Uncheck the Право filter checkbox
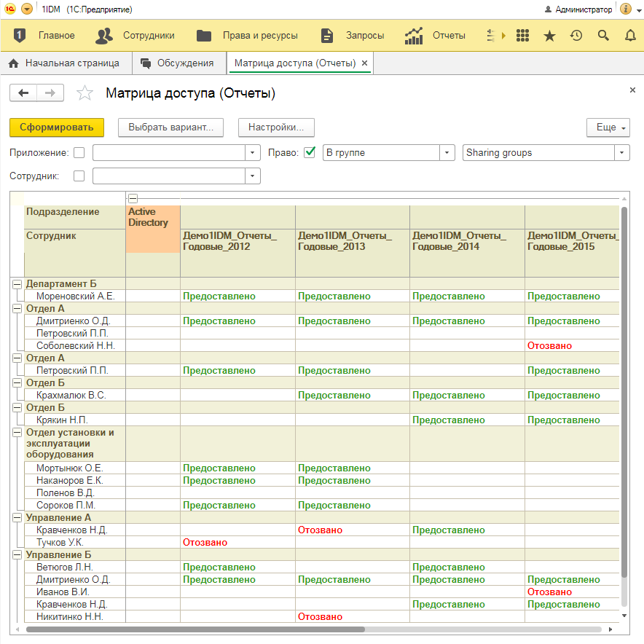 pos(310,152)
